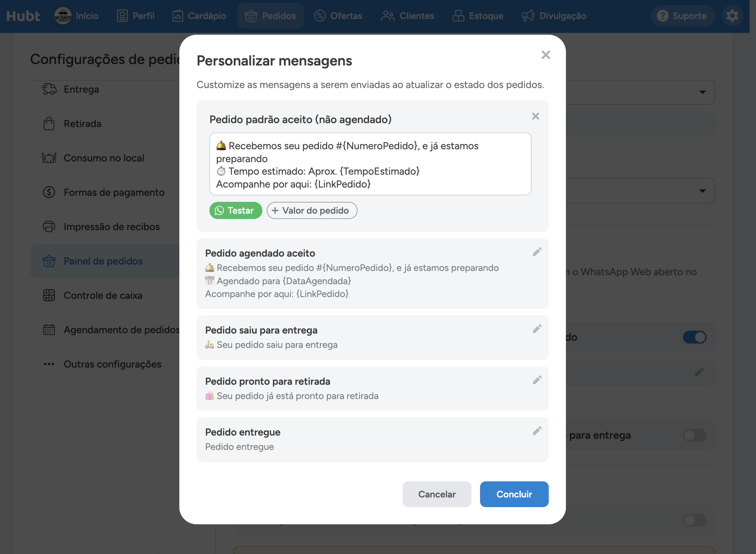Screen dimensions: 756x554
Task: Focus the Pedido padrão aceito message textbox
Action: click(x=370, y=164)
